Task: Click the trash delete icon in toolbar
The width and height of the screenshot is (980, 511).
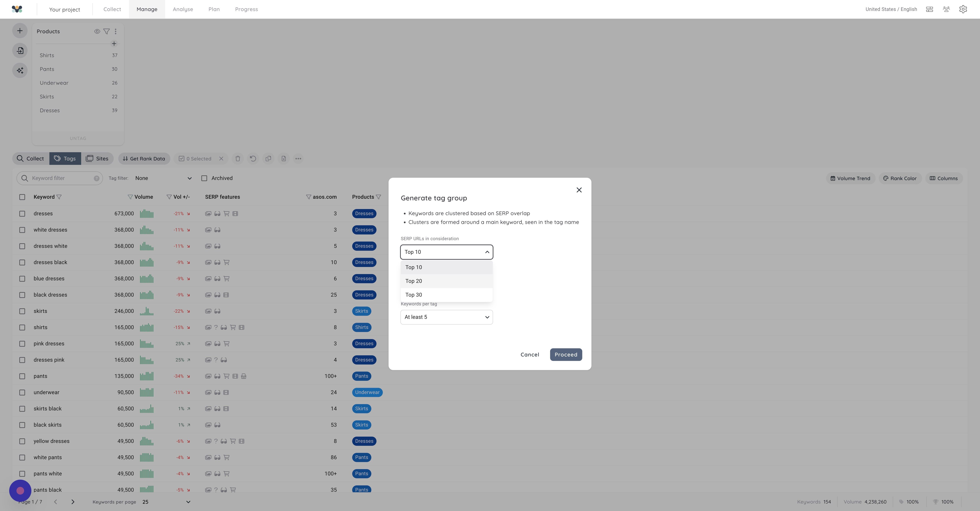Action: pos(238,159)
